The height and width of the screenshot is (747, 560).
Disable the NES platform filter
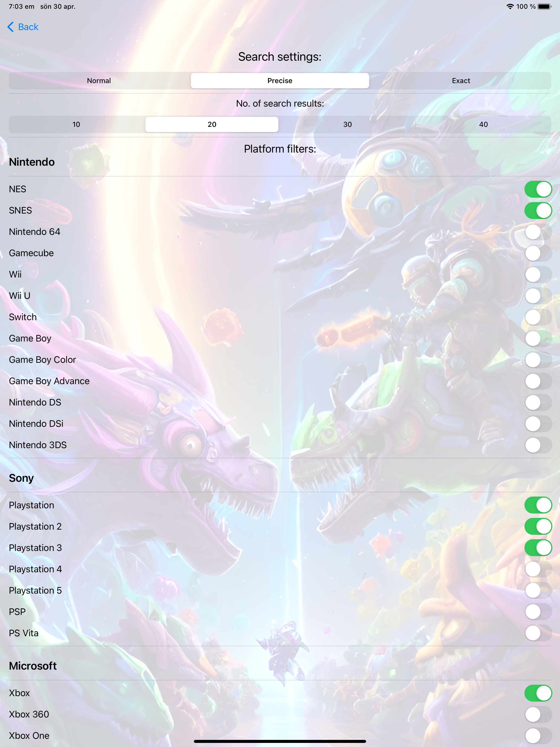(x=538, y=189)
